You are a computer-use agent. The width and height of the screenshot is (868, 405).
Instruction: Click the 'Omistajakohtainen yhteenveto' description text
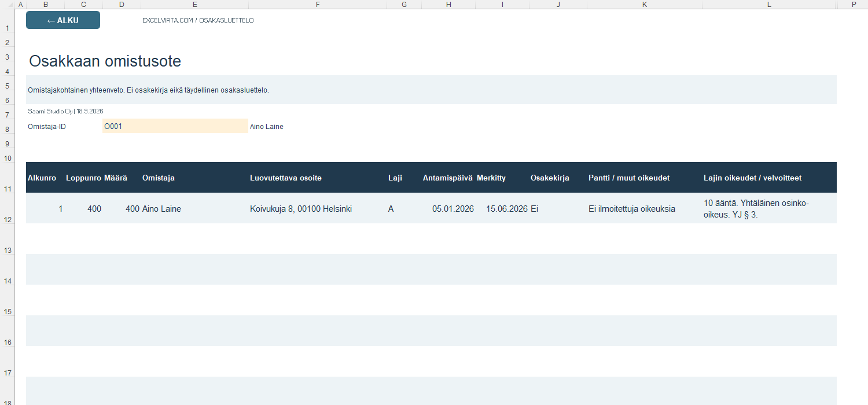tap(149, 90)
